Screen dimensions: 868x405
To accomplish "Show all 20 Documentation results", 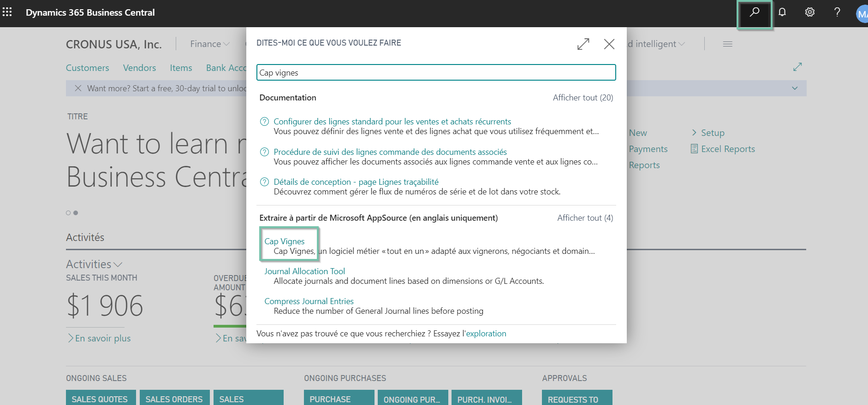I will (583, 98).
